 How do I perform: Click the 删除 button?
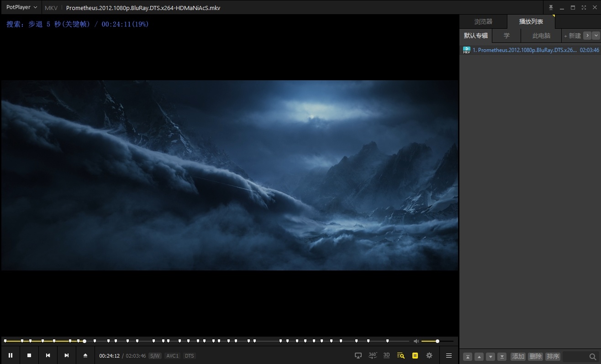(x=536, y=357)
